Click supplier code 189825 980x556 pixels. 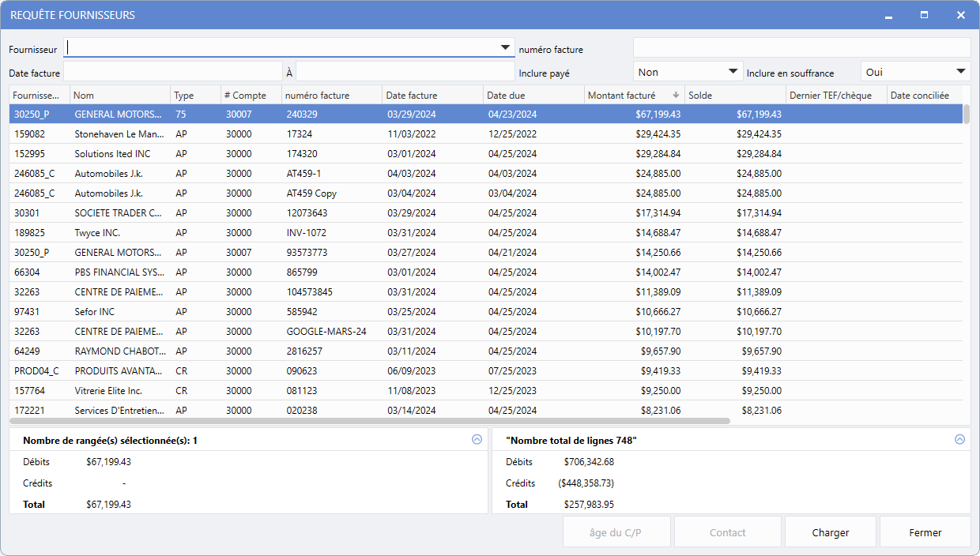point(29,233)
